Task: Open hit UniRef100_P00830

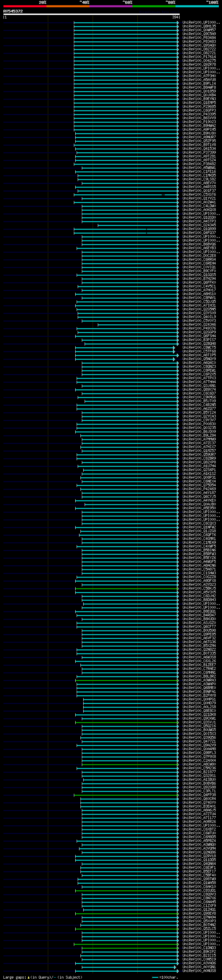Action: pyautogui.click(x=199, y=424)
